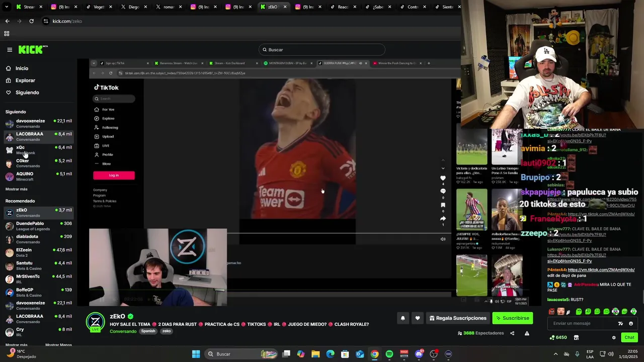Image resolution: width=644 pixels, height=362 pixels.
Task: Open Outlook from the taskbar
Action: (360, 354)
